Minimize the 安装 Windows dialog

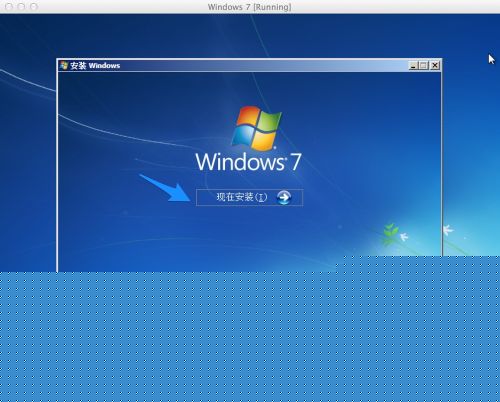point(413,66)
